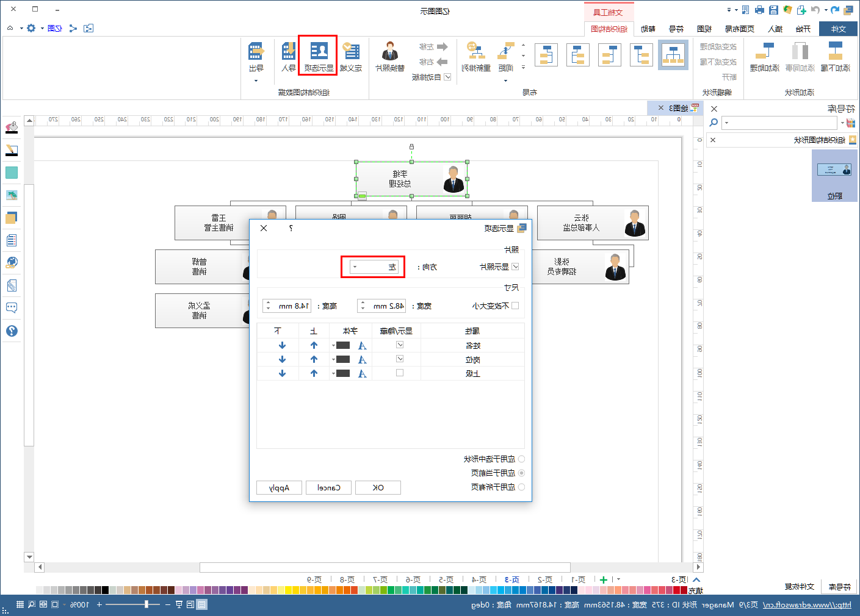Toggle 不改变大小 keep size checkbox
The image size is (860, 616).
coord(515,306)
